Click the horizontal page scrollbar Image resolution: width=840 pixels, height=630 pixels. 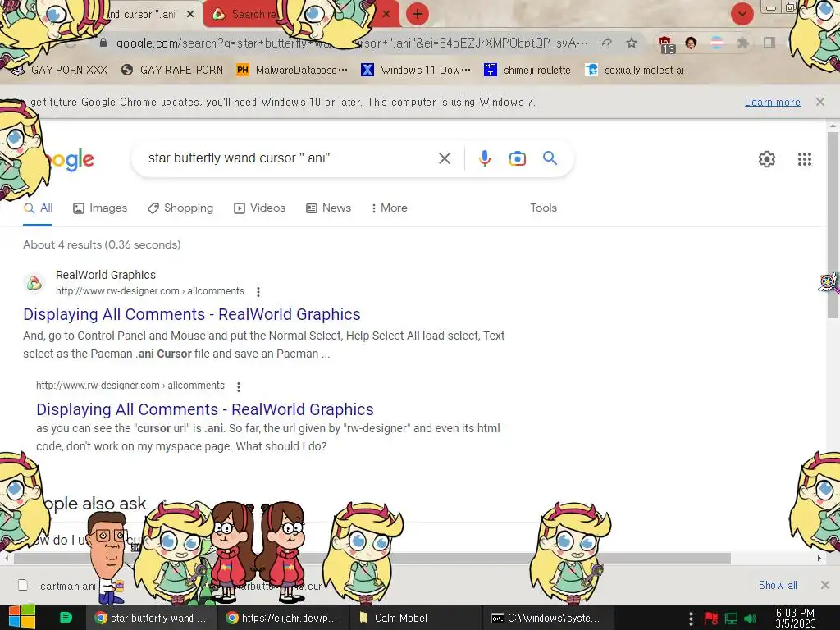pyautogui.click(x=372, y=558)
